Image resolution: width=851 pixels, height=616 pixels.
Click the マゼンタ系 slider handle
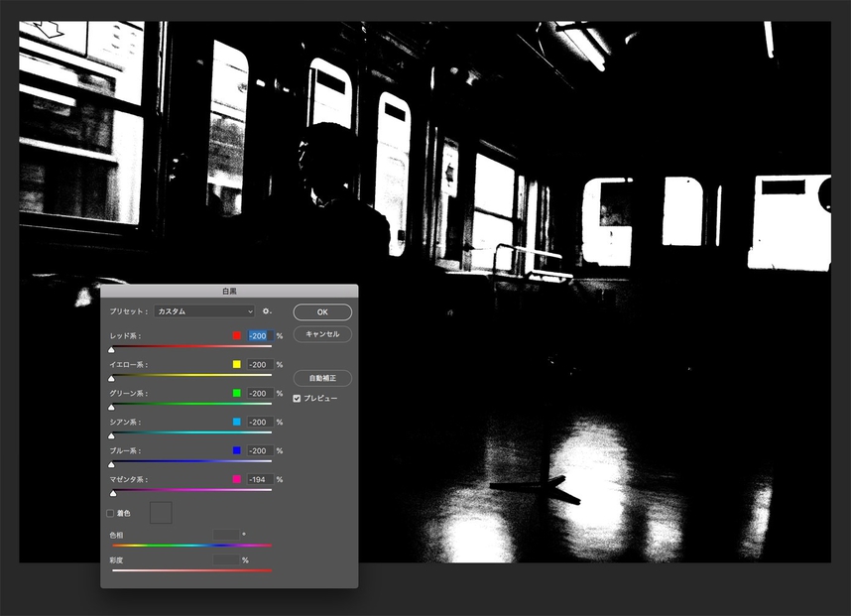coord(113,492)
